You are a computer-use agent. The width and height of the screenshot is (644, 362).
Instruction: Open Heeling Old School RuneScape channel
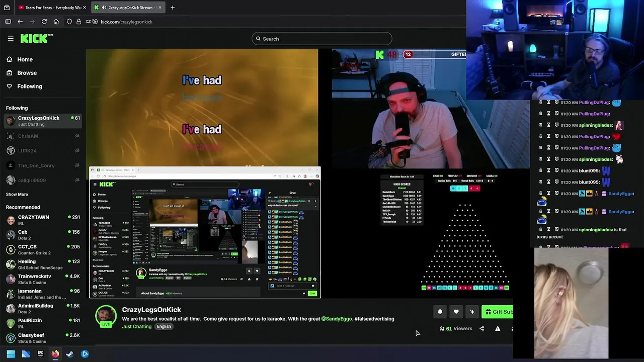pos(42,264)
